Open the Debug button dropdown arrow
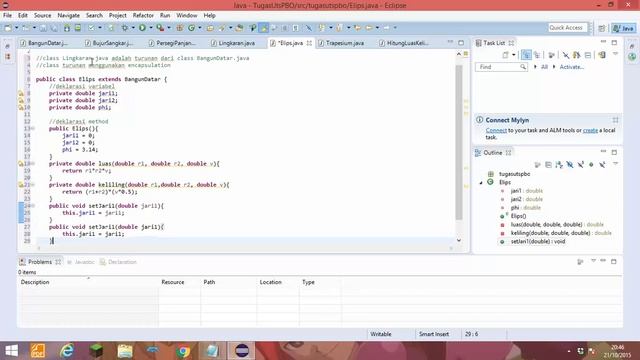This screenshot has height=360, width=640. [x=133, y=28]
